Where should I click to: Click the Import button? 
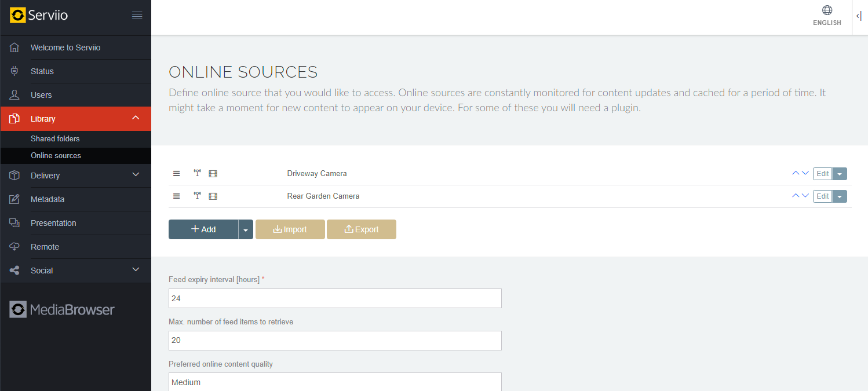(x=290, y=229)
